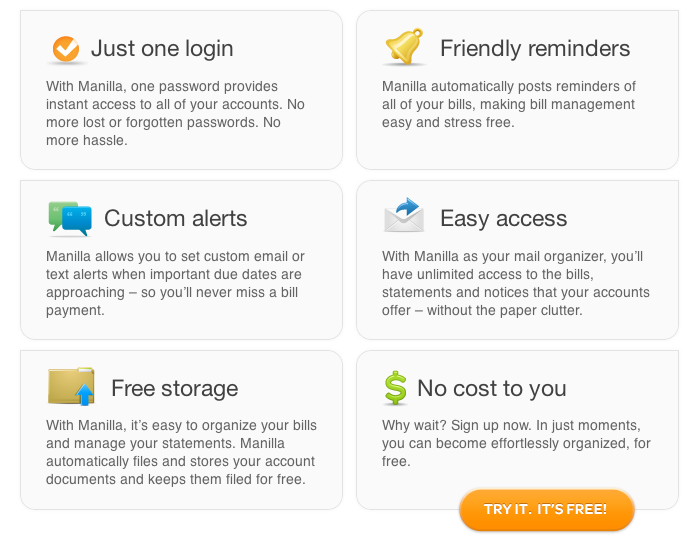This screenshot has width=693, height=546.
Task: Click the orange checkmark login icon
Action: coord(66,49)
